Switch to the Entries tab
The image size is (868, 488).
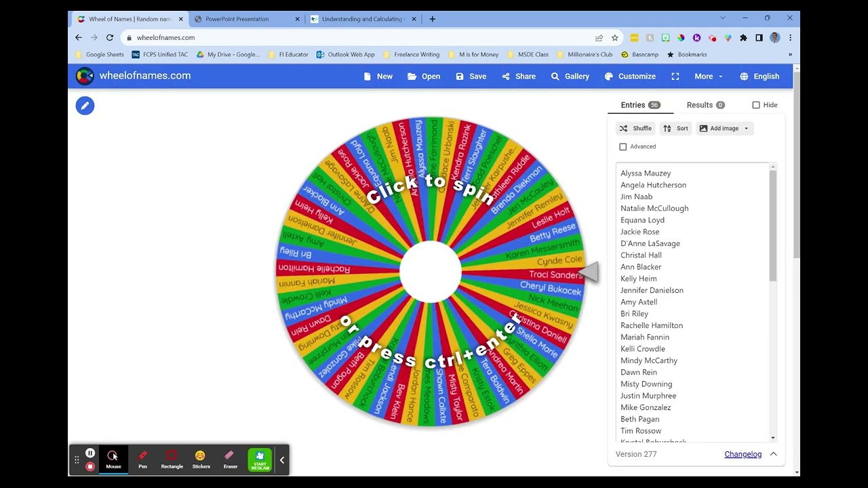click(640, 105)
